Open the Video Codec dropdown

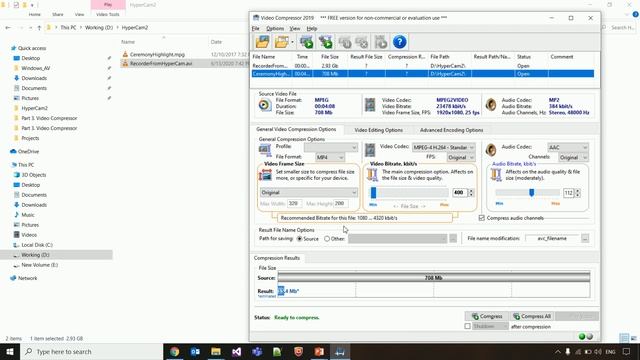(443, 147)
